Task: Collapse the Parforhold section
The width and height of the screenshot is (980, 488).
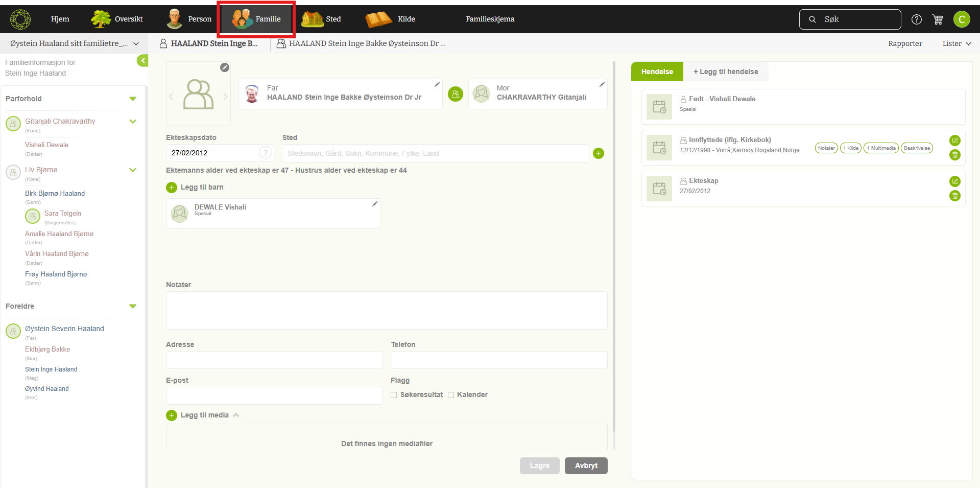Action: pos(133,99)
